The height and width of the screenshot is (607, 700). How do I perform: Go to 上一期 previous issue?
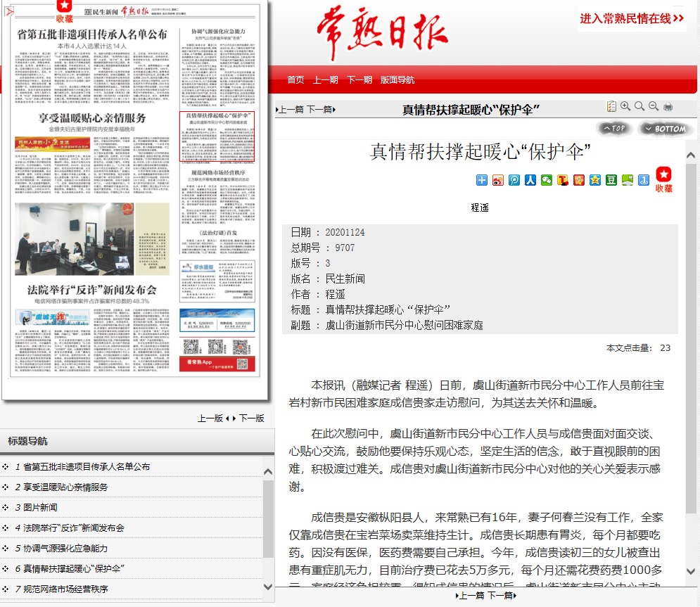[326, 80]
